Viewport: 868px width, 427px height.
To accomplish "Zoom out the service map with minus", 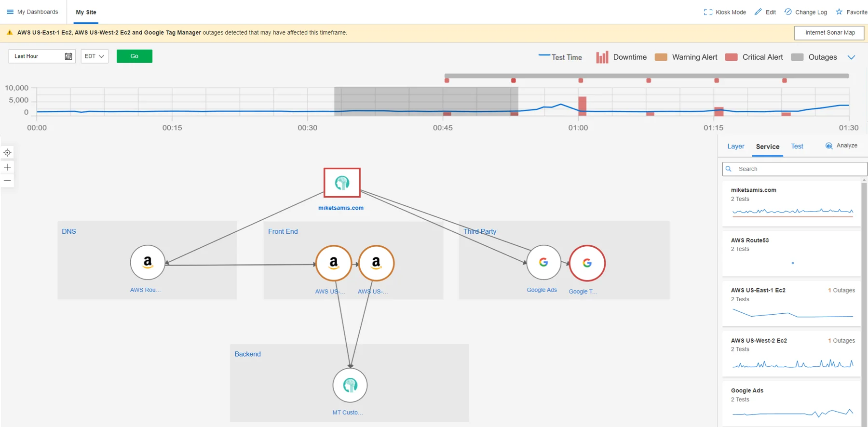I will click(x=7, y=181).
